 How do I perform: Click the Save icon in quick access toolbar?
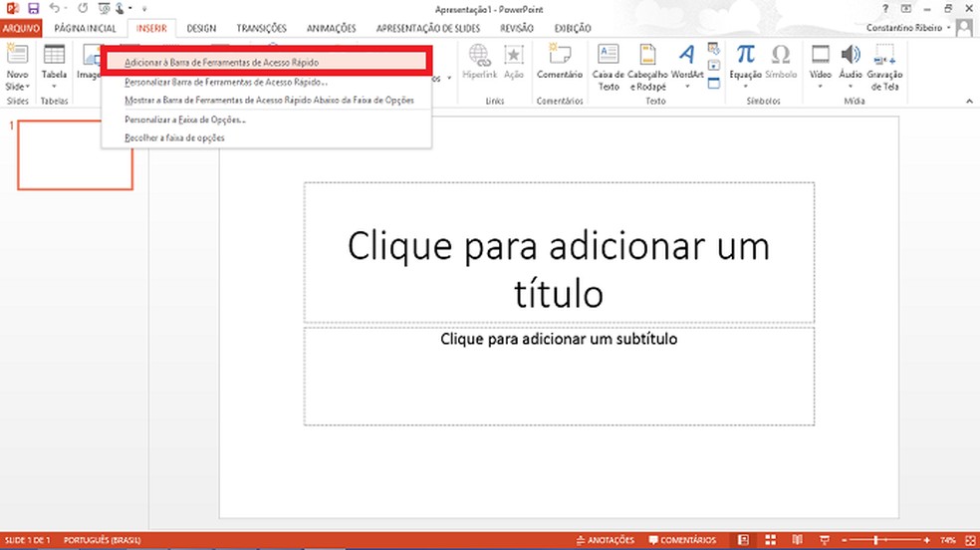click(33, 9)
